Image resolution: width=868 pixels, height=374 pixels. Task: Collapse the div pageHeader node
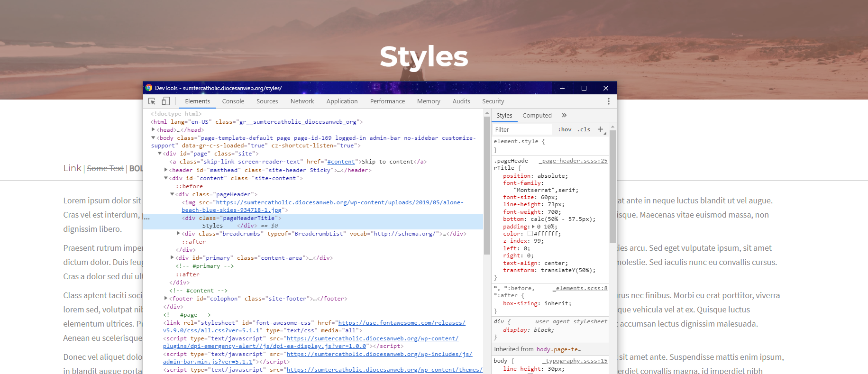pos(172,194)
